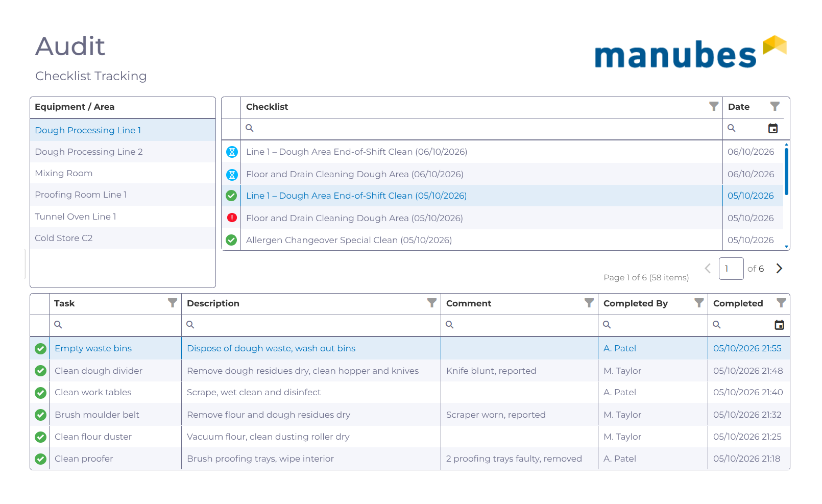Click pending hourglass icon for Line 1 06/10/2026
Screen dimensions: 822x504
(232, 152)
